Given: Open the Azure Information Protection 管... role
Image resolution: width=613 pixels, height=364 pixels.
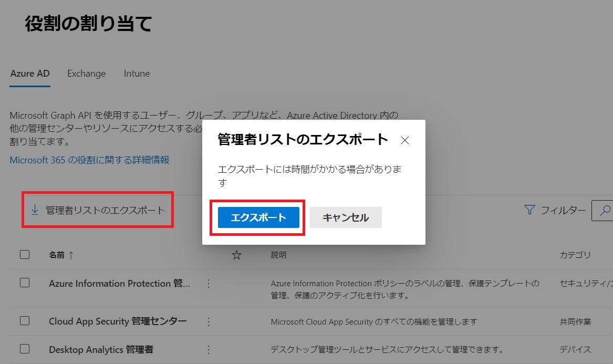Looking at the screenshot, I should [x=120, y=284].
